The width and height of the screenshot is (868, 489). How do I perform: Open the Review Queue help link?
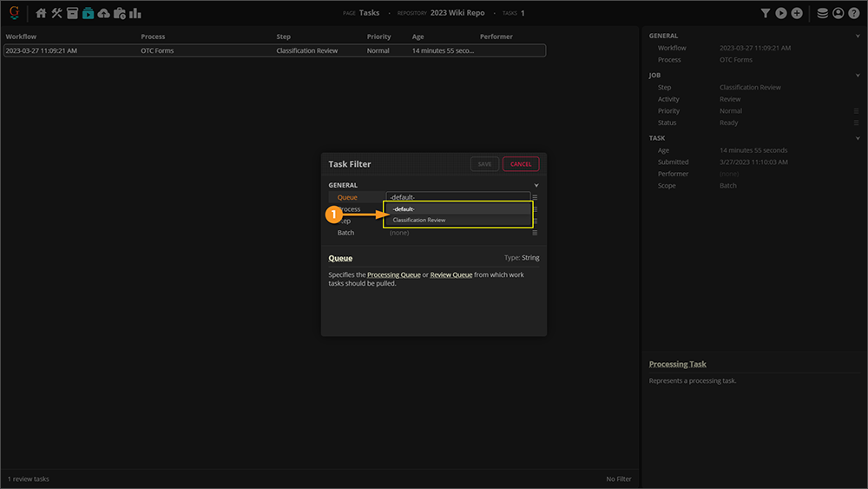coord(451,275)
